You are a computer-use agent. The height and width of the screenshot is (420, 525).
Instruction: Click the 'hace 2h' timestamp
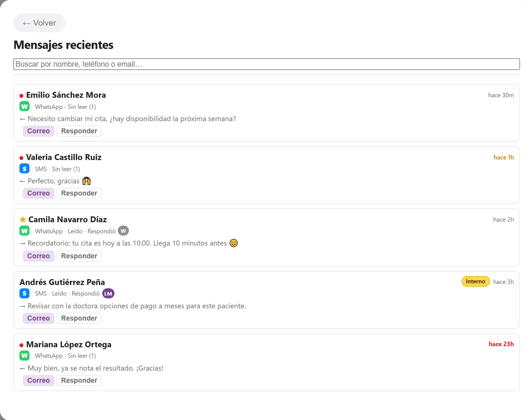(x=503, y=219)
